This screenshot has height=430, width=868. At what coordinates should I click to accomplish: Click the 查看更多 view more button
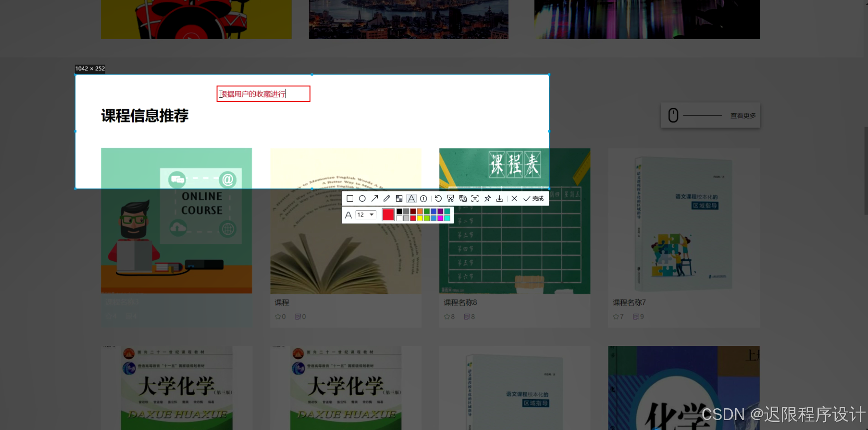(x=711, y=115)
